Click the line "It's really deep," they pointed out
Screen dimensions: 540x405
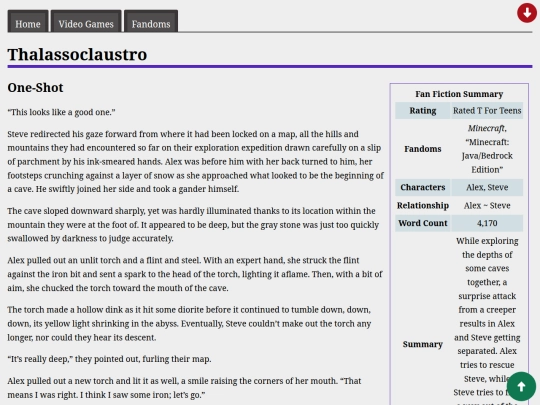click(109, 359)
